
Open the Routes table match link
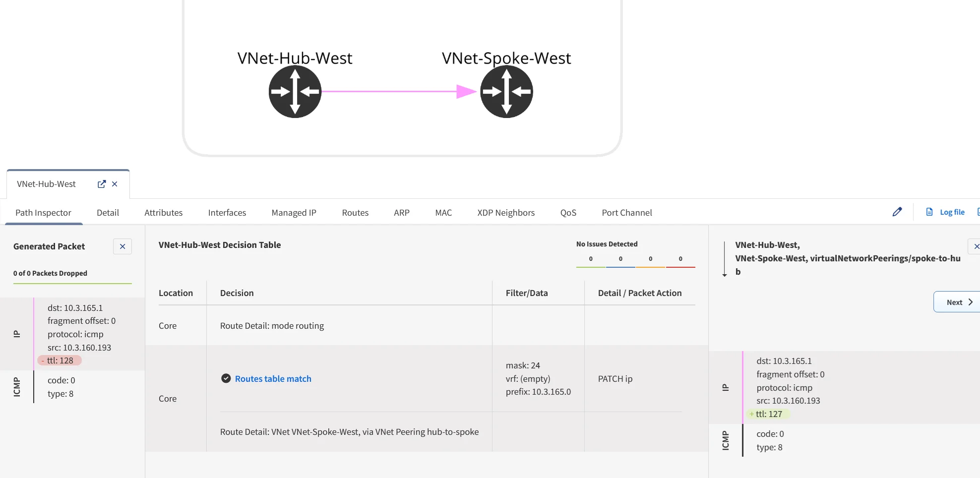tap(273, 378)
